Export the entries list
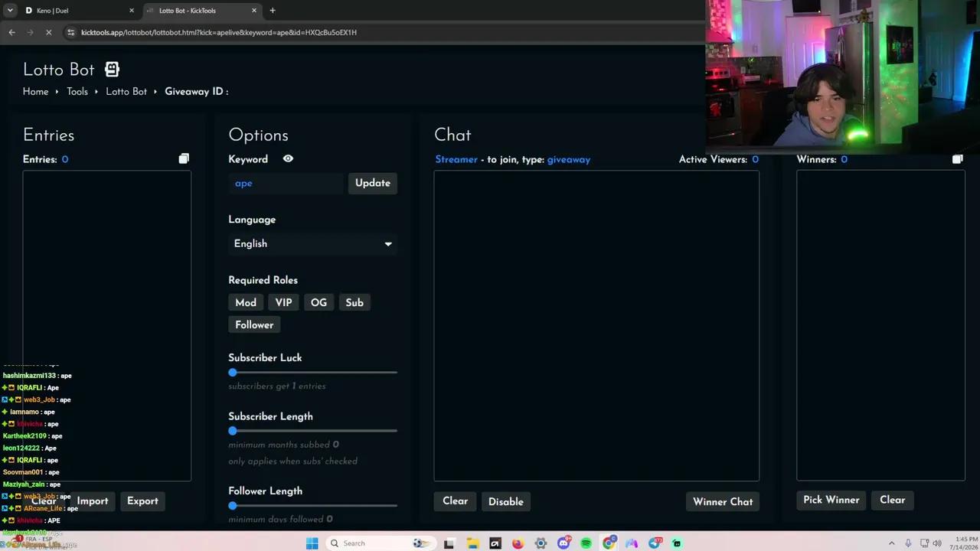The image size is (980, 551). pyautogui.click(x=142, y=500)
